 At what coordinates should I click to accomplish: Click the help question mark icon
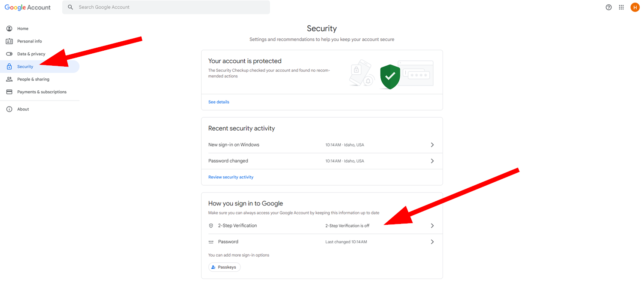coord(608,7)
